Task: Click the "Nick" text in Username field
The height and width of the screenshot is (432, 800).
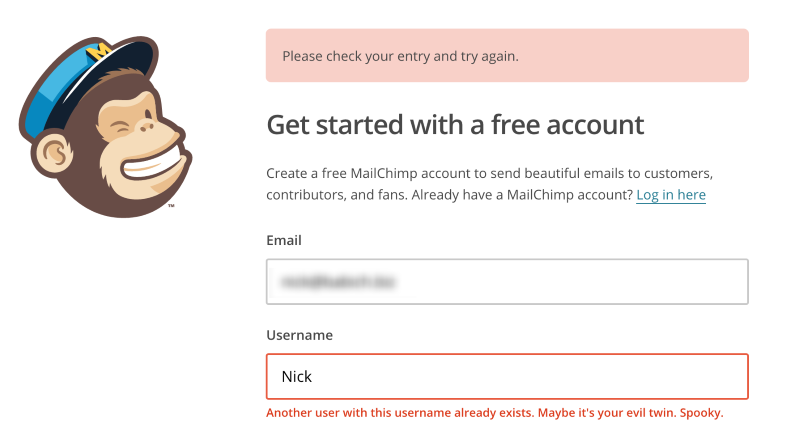Action: 297,377
